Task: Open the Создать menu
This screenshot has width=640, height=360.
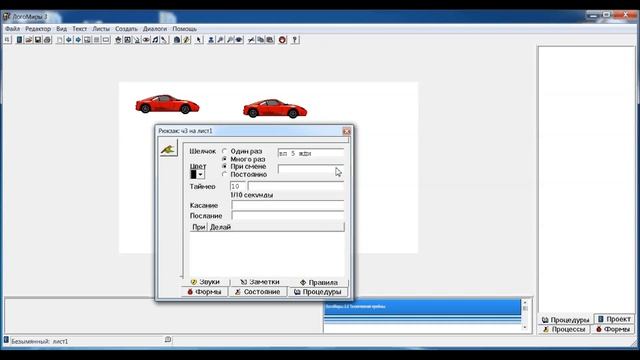Action: pos(126,29)
